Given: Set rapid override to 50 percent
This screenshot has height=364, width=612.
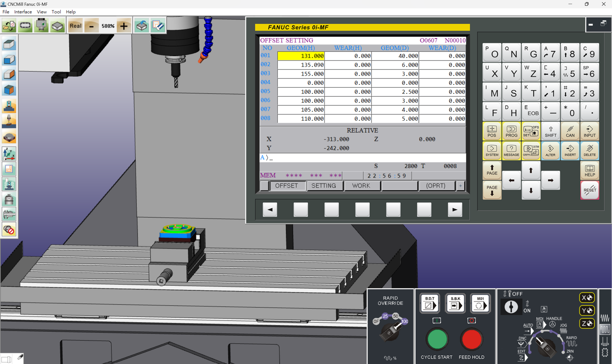Looking at the screenshot, I should tap(396, 316).
